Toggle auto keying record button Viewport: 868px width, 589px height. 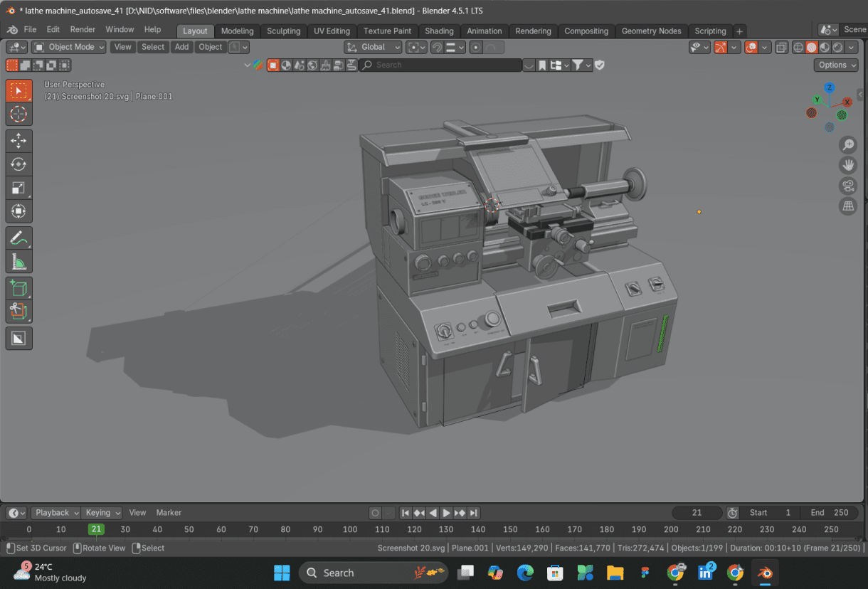pos(375,513)
